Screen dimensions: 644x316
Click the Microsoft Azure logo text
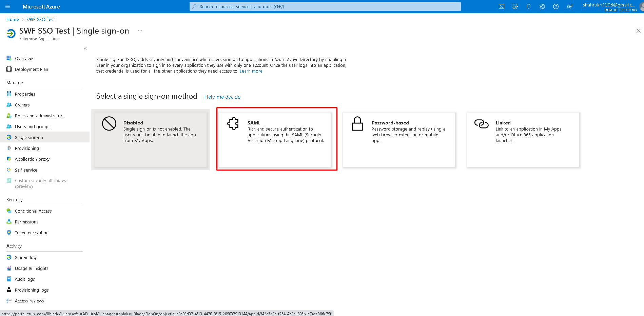41,6
